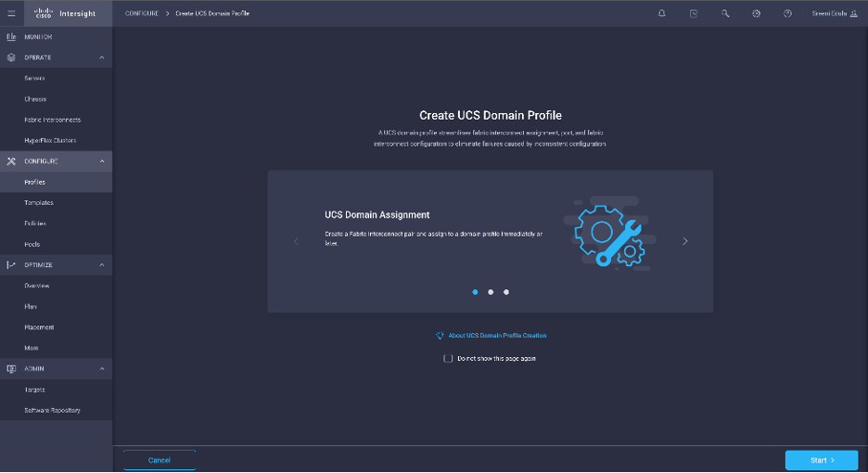The image size is (868, 473).
Task: Click the Create UCS Domain Profile breadcrumb
Action: click(x=212, y=13)
